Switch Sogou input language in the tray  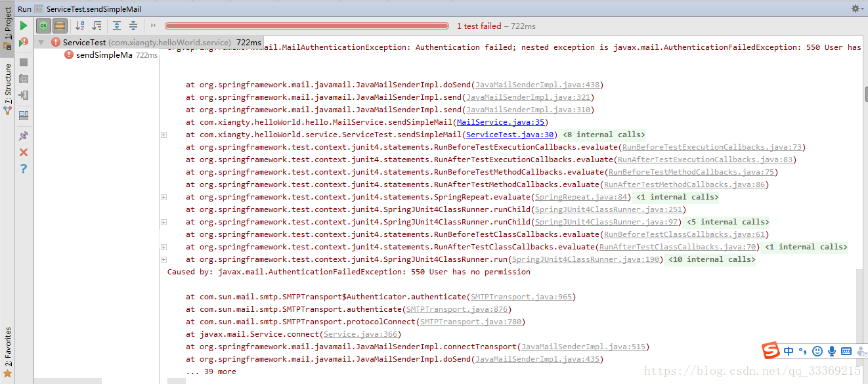click(x=789, y=351)
